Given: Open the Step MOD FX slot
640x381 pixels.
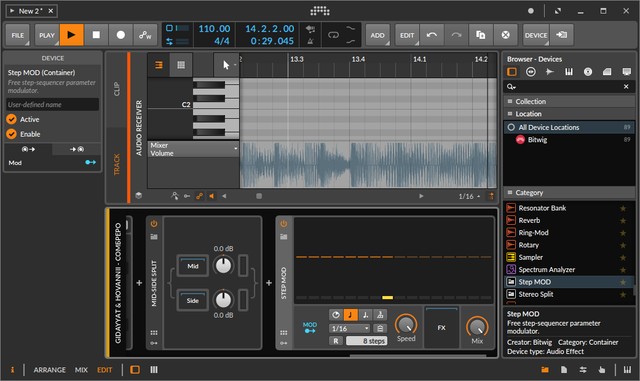Looking at the screenshot, I should pyautogui.click(x=442, y=328).
